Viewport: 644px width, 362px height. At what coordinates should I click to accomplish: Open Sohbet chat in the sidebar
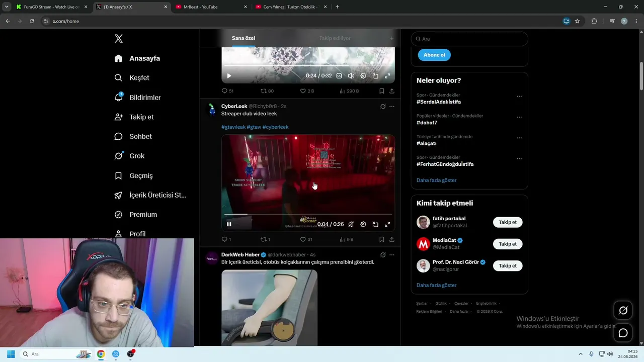pos(133,137)
